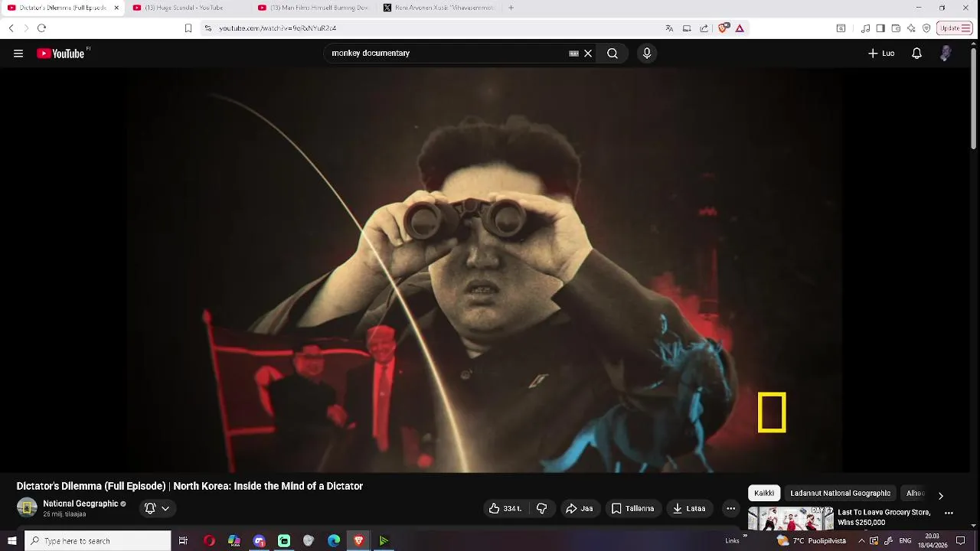Open Brave Wallet icon
980x551 pixels.
[896, 28]
